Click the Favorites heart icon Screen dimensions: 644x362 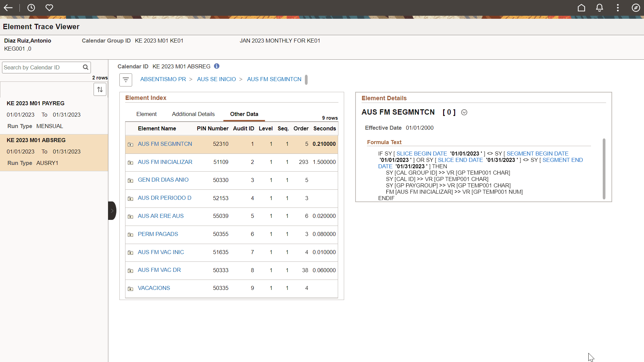click(49, 7)
